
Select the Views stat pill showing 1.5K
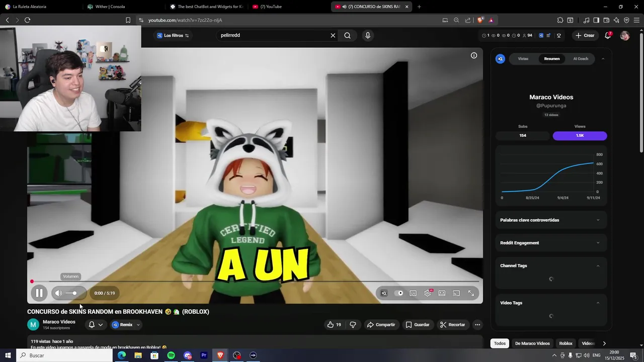pyautogui.click(x=580, y=136)
